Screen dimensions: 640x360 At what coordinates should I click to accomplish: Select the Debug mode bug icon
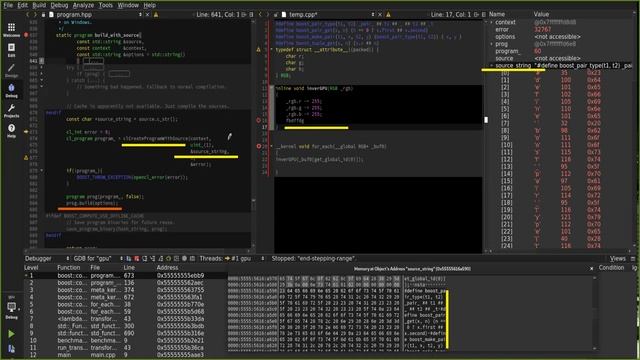coord(11,91)
